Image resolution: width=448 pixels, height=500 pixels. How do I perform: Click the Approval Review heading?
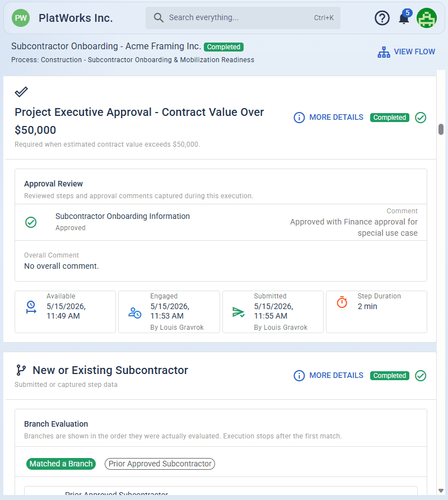(x=53, y=184)
